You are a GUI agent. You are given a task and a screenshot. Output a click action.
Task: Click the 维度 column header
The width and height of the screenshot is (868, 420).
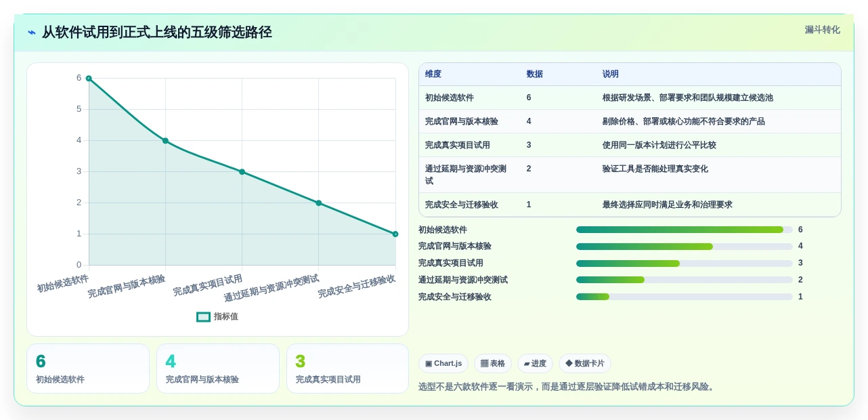pos(433,74)
